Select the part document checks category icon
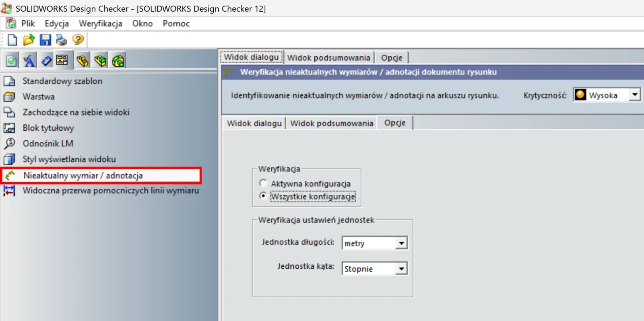The height and width of the screenshot is (321, 644). point(83,61)
